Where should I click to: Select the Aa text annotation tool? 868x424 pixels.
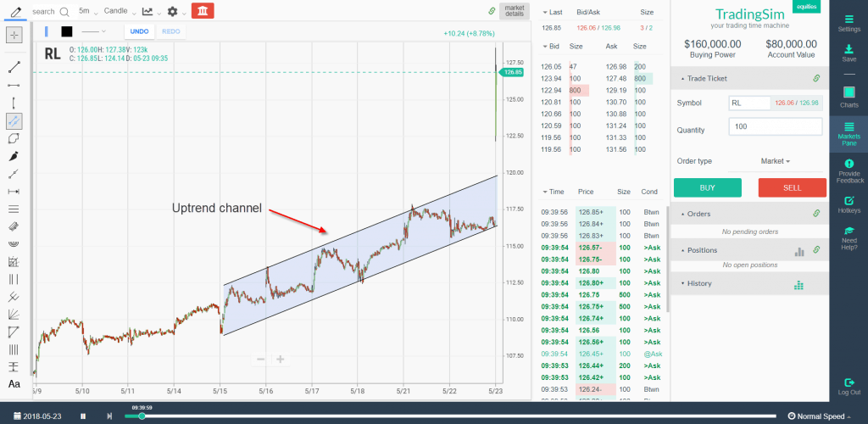pos(14,384)
